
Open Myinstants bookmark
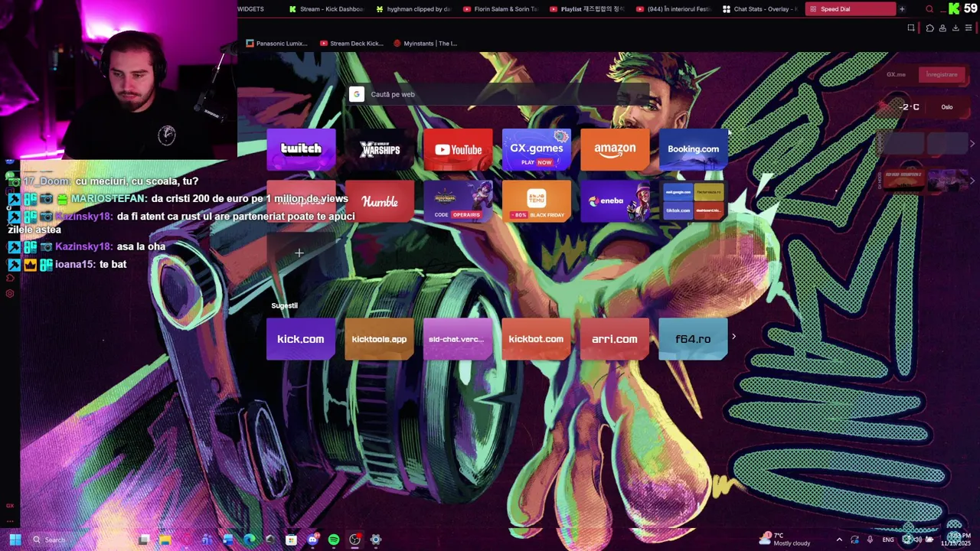click(x=426, y=44)
